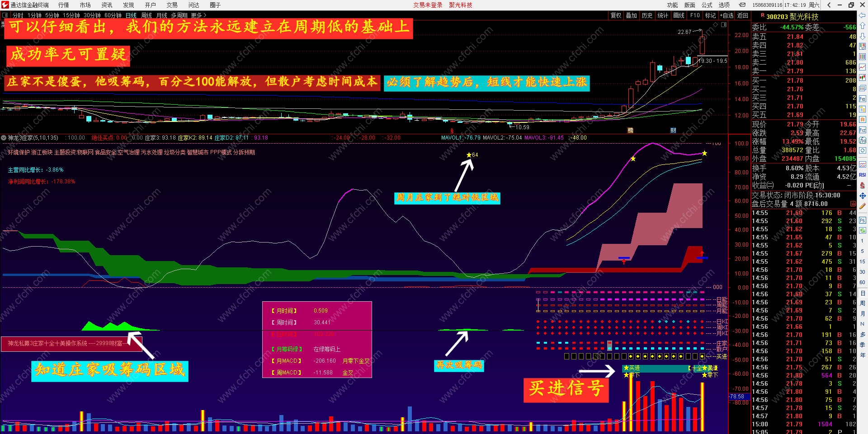Viewport: 868px width, 434px height.
Task: Select the 日 daily period in right sidebar
Action: point(863,293)
